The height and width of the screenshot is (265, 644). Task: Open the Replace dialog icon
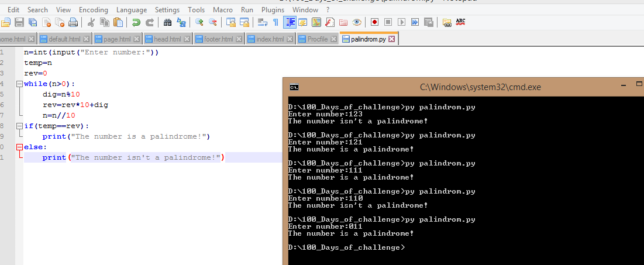pyautogui.click(x=181, y=22)
